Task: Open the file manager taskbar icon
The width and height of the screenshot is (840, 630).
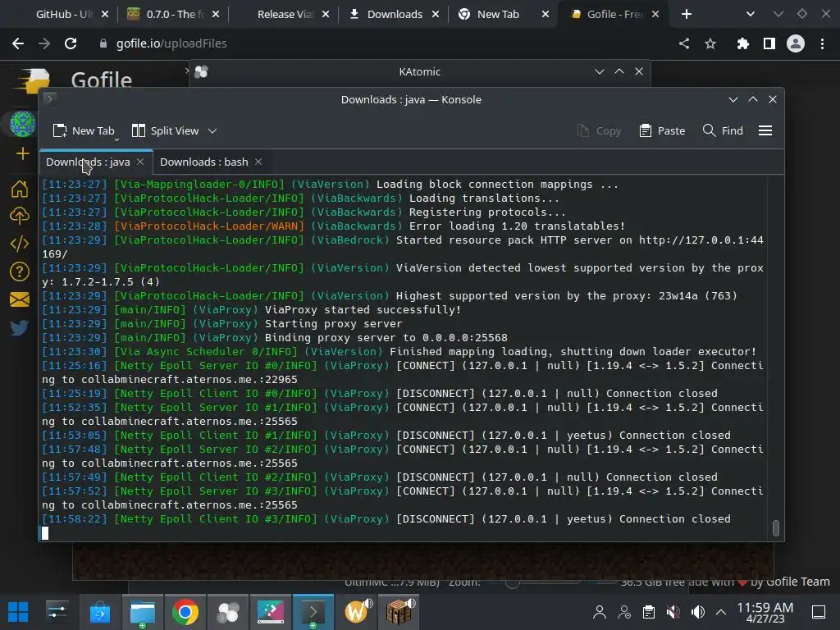Action: tap(143, 612)
